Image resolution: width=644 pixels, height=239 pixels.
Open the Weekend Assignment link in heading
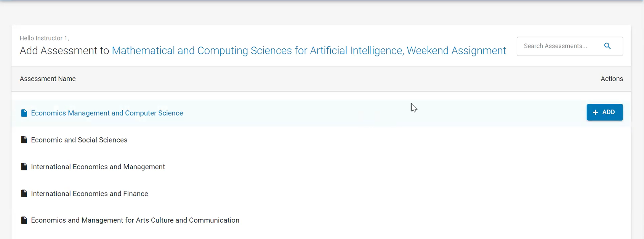point(457,51)
